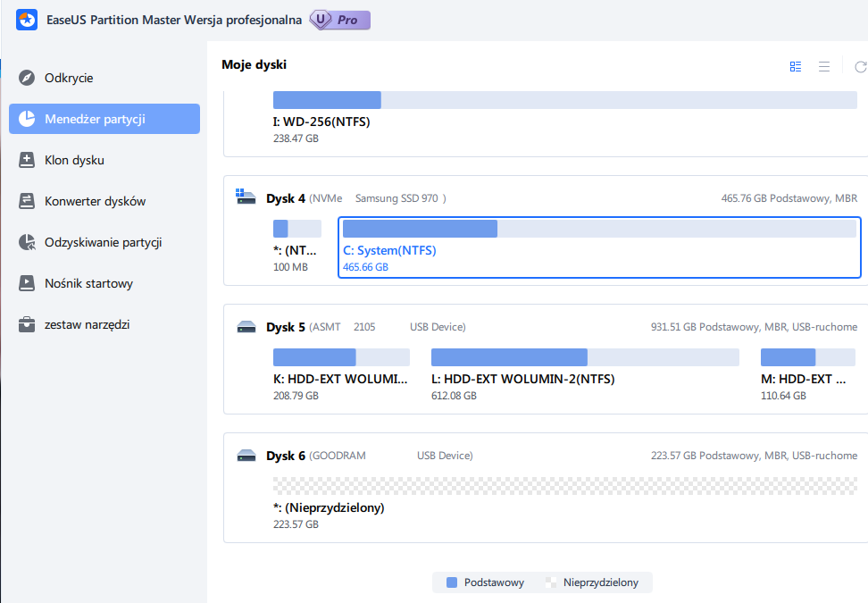Select partition K: HDD-EXT usage bar
The width and height of the screenshot is (868, 603).
click(x=341, y=357)
